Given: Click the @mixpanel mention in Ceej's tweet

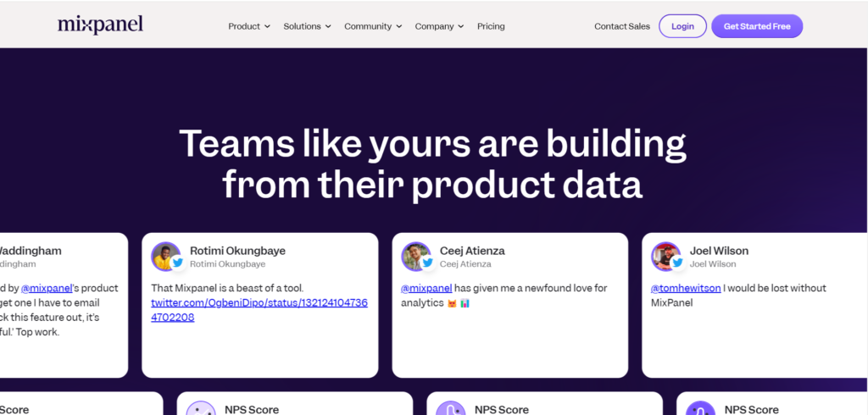Looking at the screenshot, I should (426, 288).
